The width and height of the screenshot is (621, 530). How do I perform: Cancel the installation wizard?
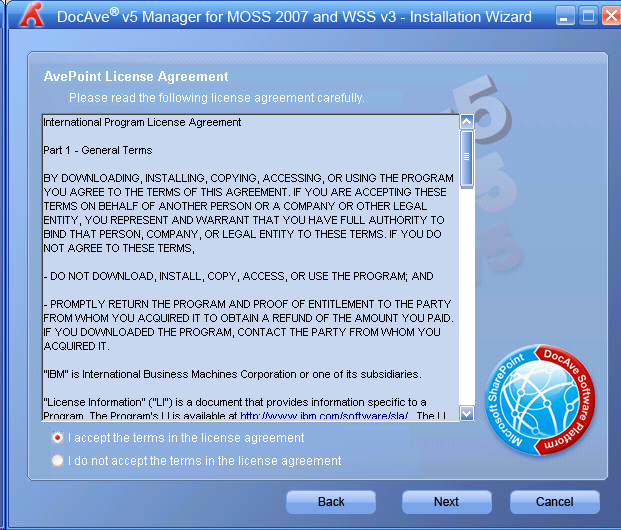pos(554,502)
